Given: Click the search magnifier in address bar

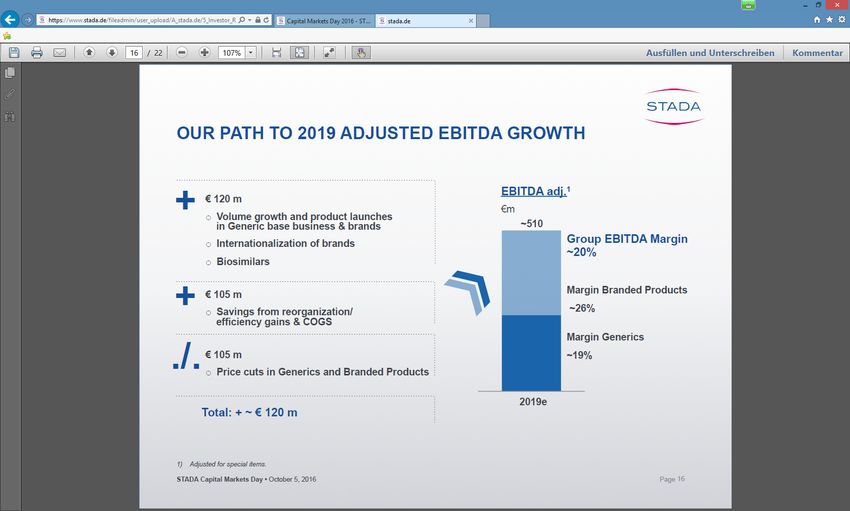Looking at the screenshot, I should 242,20.
